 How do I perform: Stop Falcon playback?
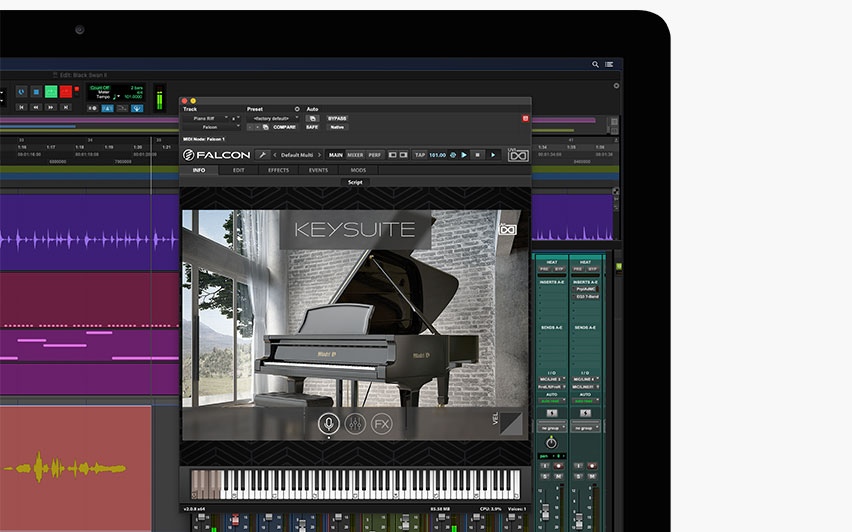pyautogui.click(x=478, y=155)
